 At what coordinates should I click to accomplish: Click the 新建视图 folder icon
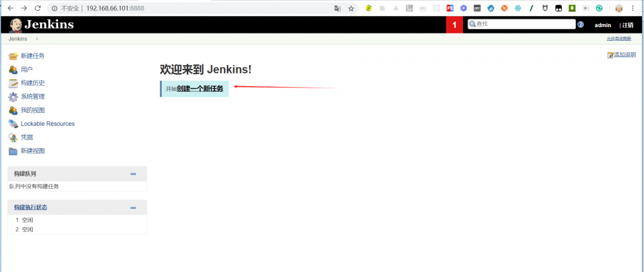pyautogui.click(x=13, y=151)
